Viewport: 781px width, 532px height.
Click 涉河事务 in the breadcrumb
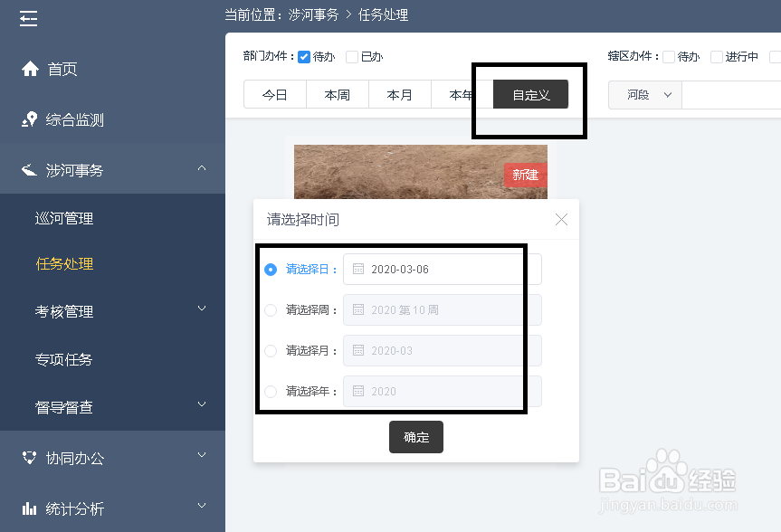point(313,15)
